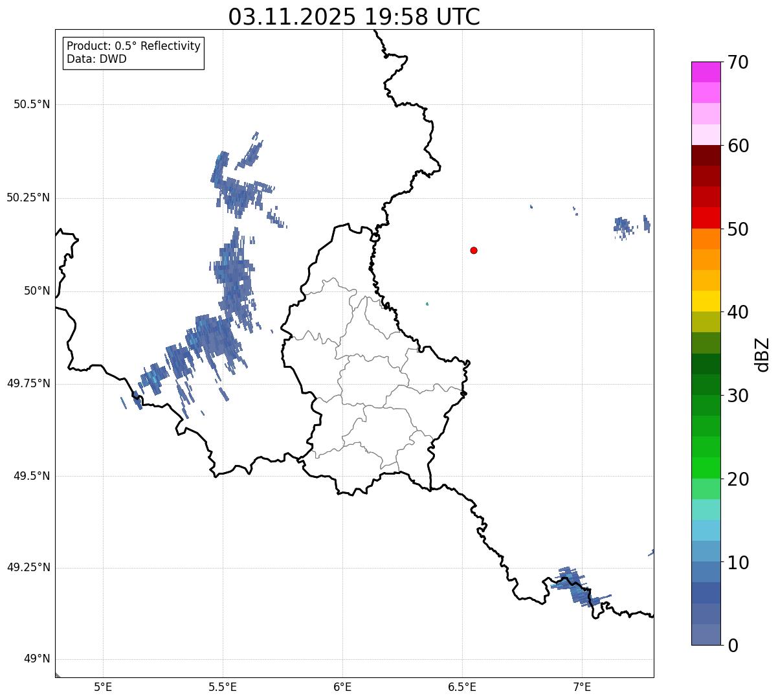Click 'Product: 0.5° Reflectivity' legend text

coord(133,46)
